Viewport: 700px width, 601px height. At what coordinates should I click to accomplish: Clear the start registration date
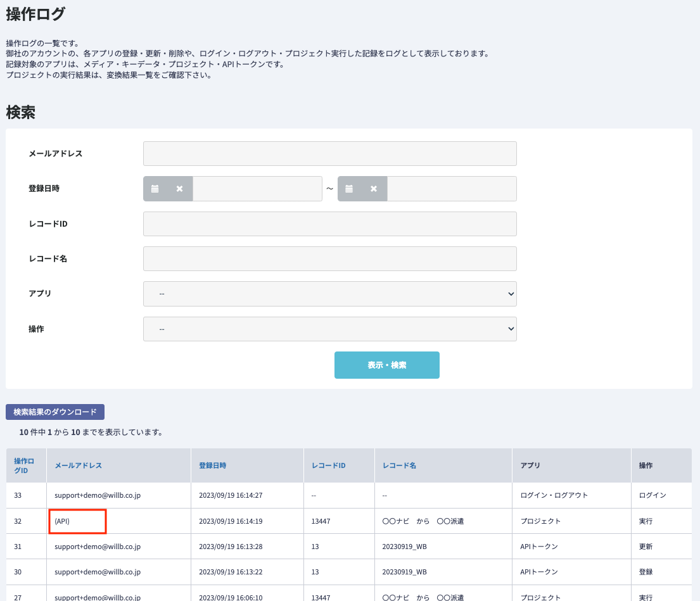[179, 189]
